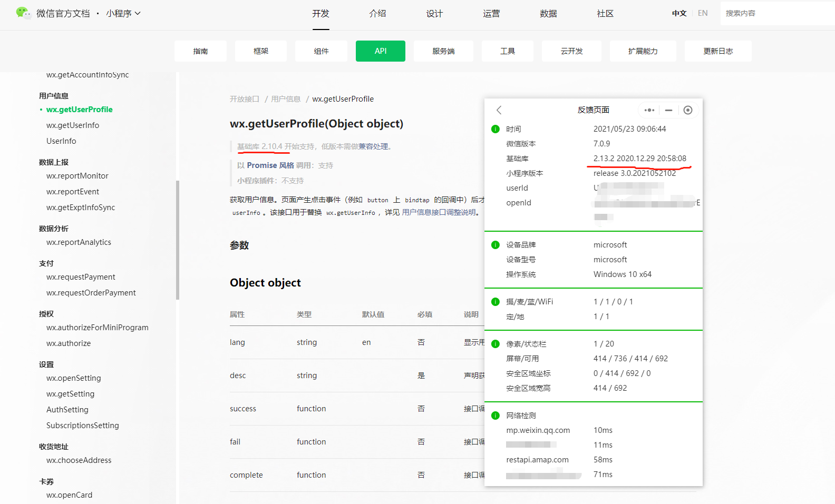The image size is (835, 504).
Task: Click the circular close-target icon in feedback panel
Action: (x=688, y=110)
